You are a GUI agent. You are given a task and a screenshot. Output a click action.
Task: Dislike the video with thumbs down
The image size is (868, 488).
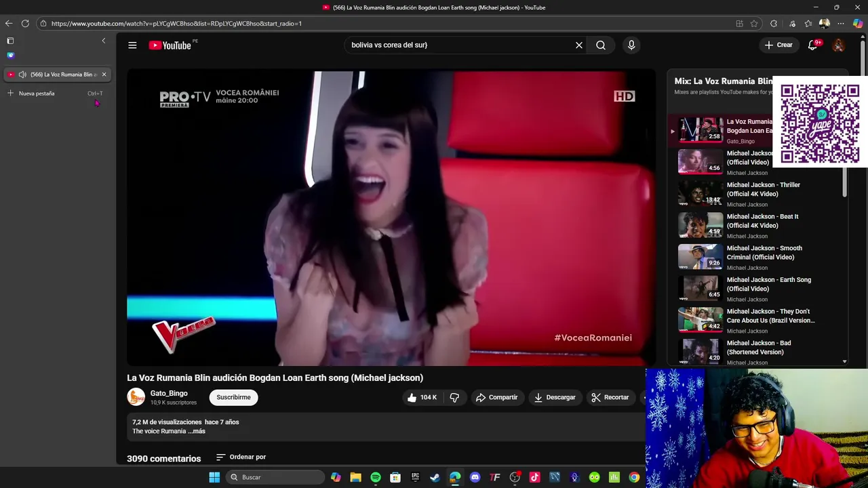point(454,397)
